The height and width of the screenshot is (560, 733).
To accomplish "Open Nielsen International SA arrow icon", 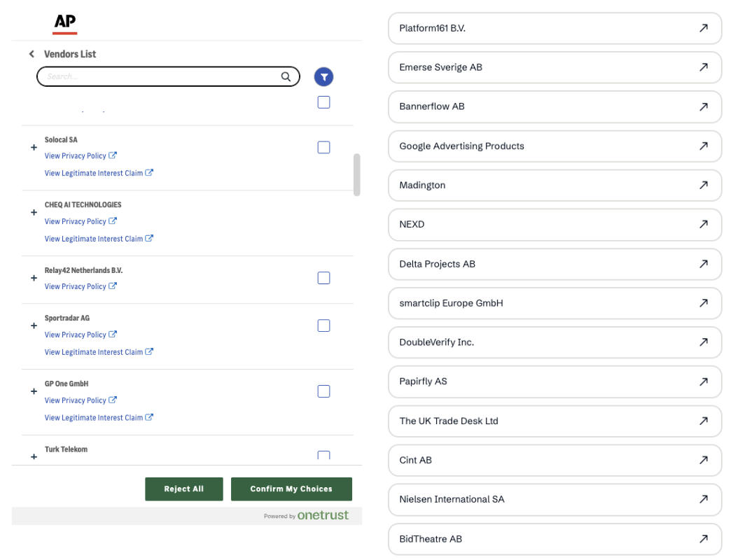I will click(x=704, y=499).
